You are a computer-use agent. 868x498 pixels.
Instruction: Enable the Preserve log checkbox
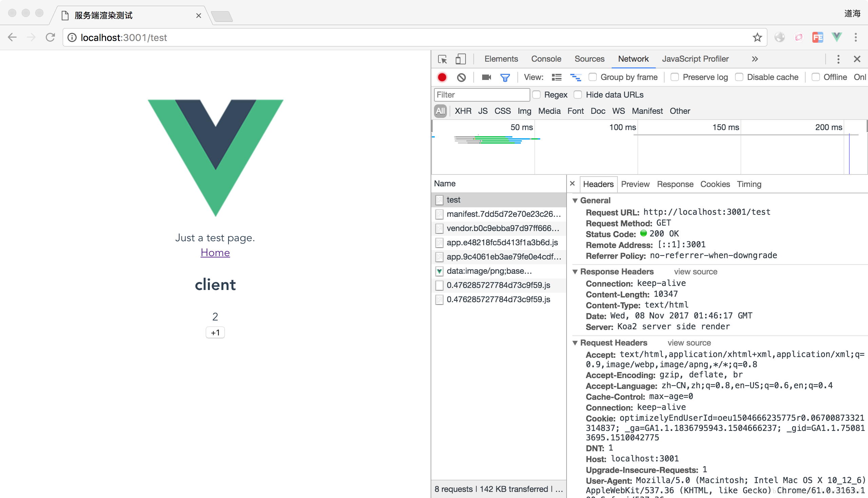675,77
